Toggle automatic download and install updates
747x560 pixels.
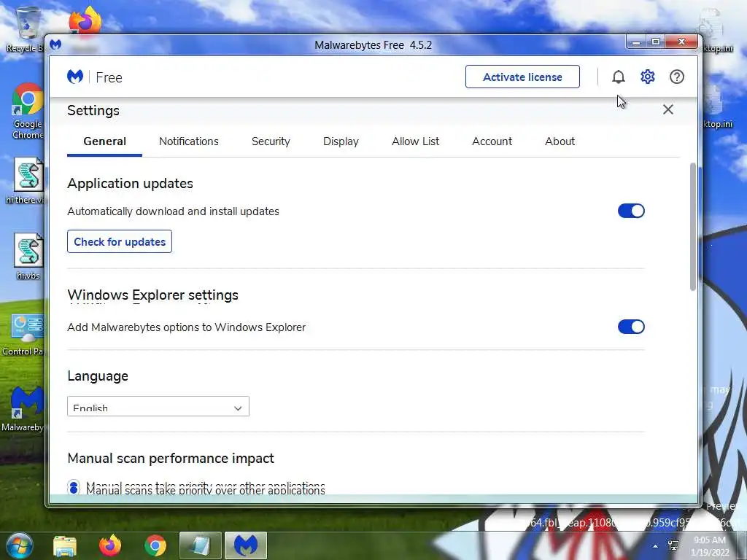(x=631, y=211)
